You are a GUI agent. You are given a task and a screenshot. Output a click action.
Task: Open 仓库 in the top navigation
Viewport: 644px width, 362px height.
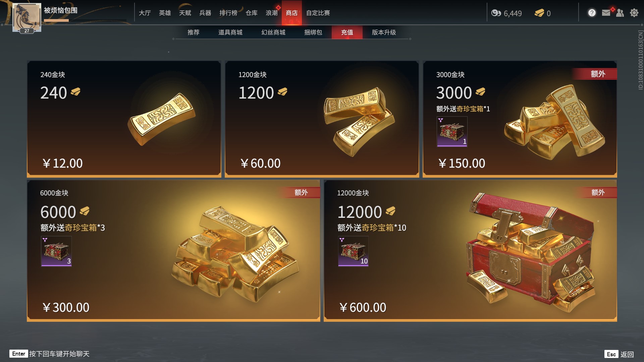(x=252, y=13)
